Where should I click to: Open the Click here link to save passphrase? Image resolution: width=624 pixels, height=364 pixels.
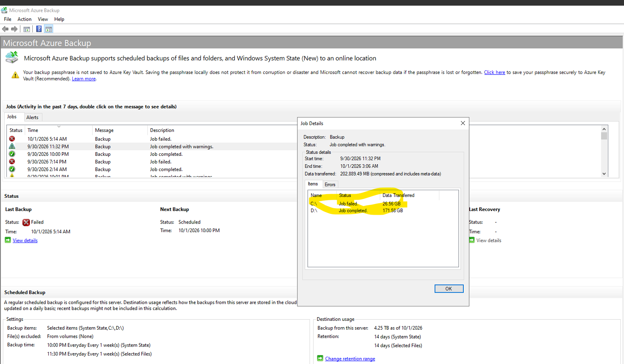(x=494, y=73)
